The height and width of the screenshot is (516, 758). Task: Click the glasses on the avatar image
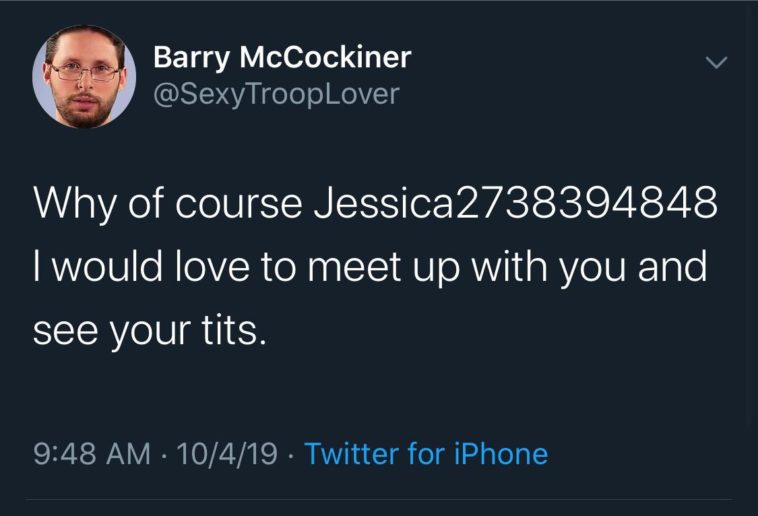[84, 72]
